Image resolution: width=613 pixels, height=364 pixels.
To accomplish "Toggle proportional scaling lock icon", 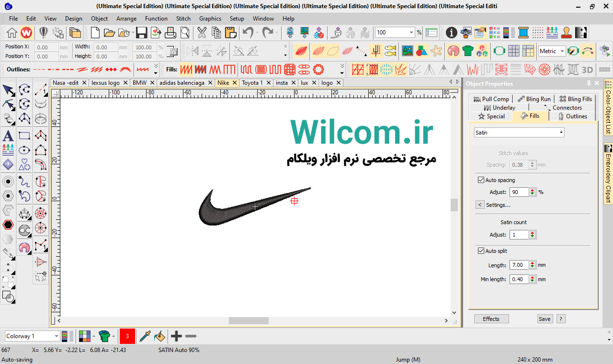I will coord(172,52).
